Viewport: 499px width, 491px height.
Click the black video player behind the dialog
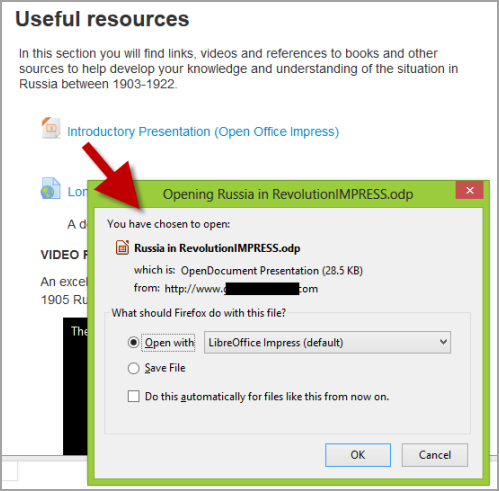pos(75,386)
